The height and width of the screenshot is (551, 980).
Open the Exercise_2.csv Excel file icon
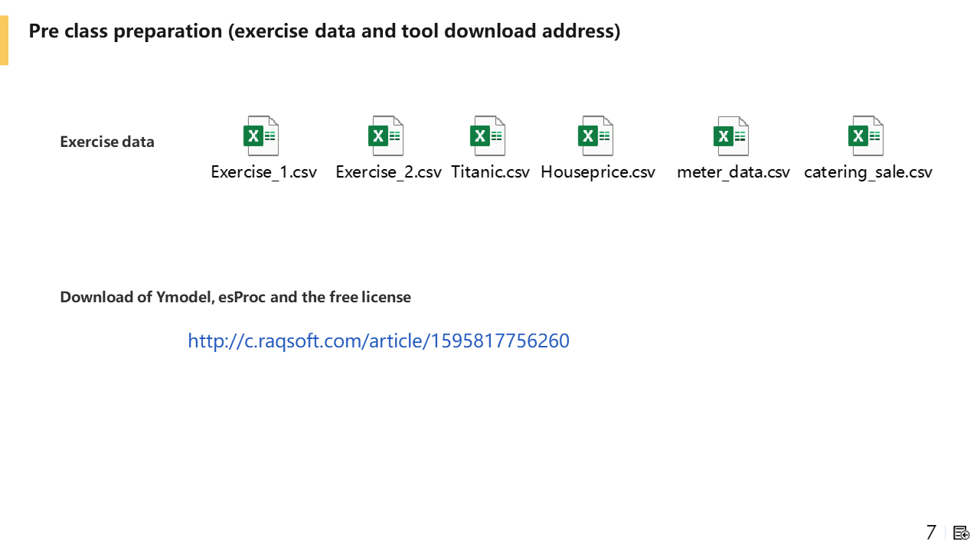coord(386,136)
